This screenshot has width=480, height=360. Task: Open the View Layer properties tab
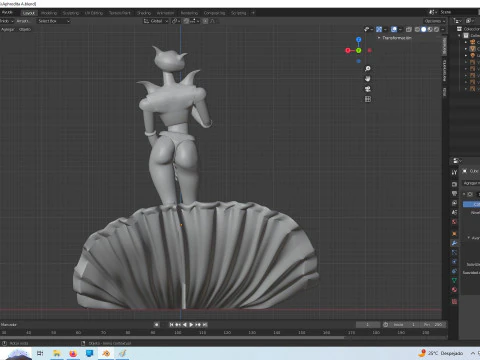[x=454, y=203]
